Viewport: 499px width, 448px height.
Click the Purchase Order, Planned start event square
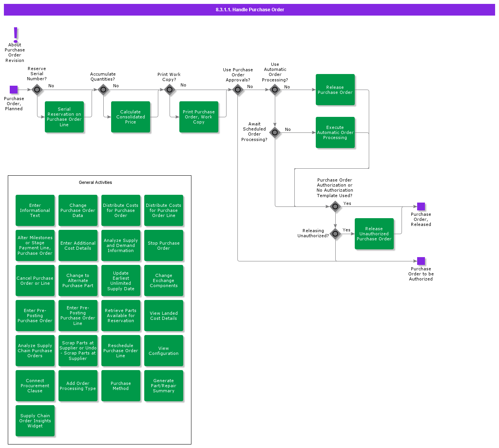14,90
